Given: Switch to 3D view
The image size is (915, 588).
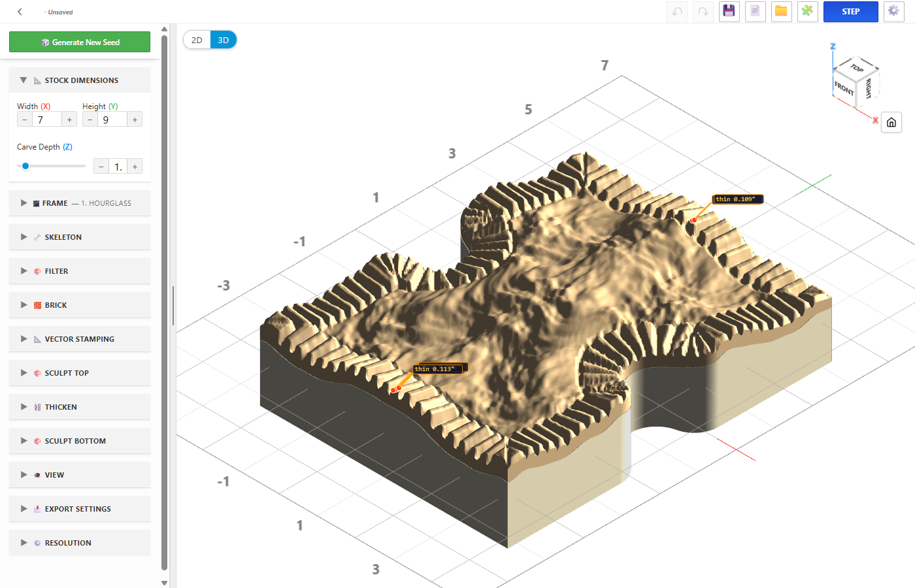Looking at the screenshot, I should tap(224, 40).
